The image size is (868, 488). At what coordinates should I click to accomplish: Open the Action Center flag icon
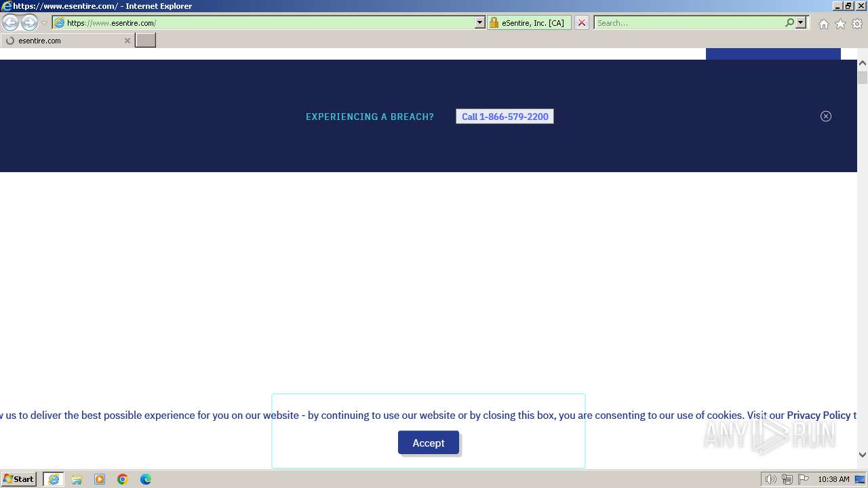pyautogui.click(x=804, y=479)
